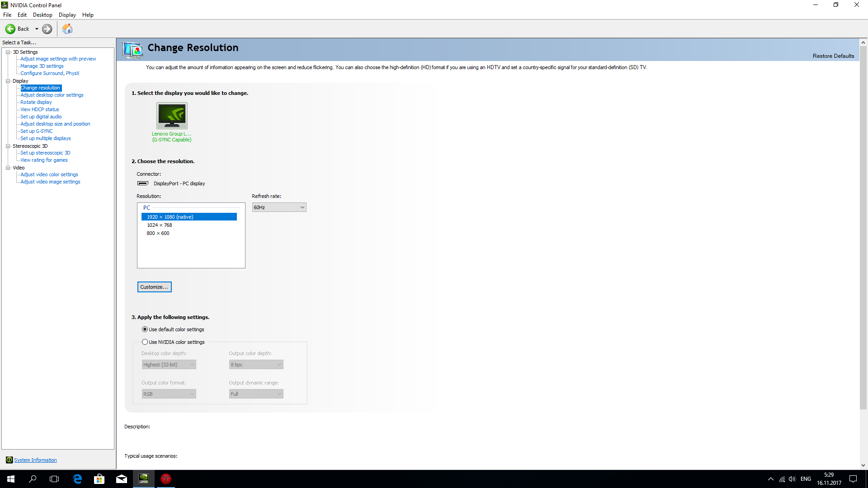Click the green Back arrow icon

coord(10,29)
